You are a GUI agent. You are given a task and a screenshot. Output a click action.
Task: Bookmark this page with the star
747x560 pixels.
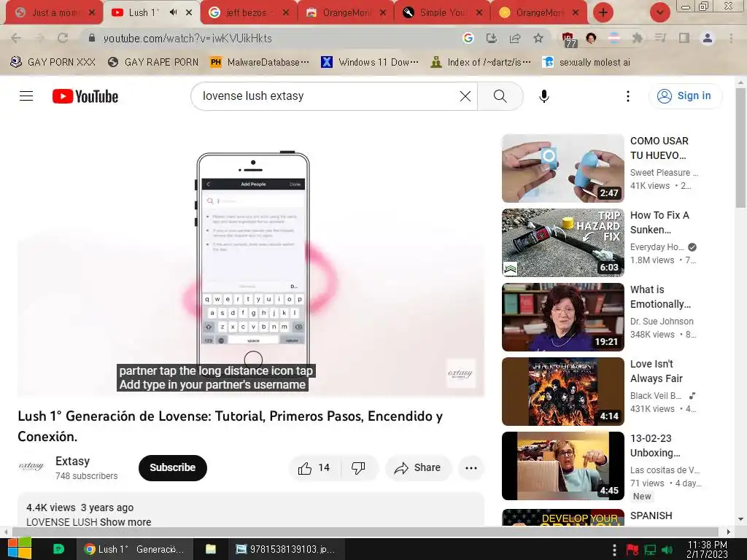pyautogui.click(x=538, y=38)
